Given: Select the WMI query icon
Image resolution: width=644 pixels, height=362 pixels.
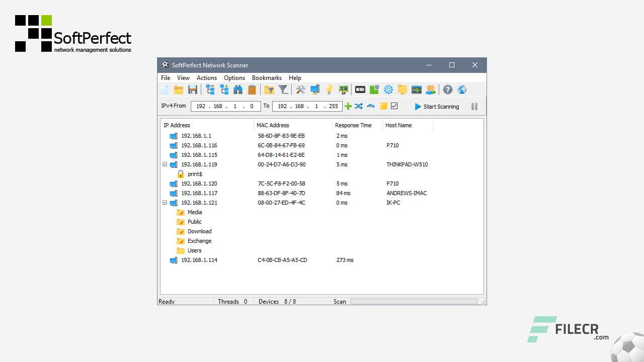Looking at the screenshot, I should coord(360,89).
